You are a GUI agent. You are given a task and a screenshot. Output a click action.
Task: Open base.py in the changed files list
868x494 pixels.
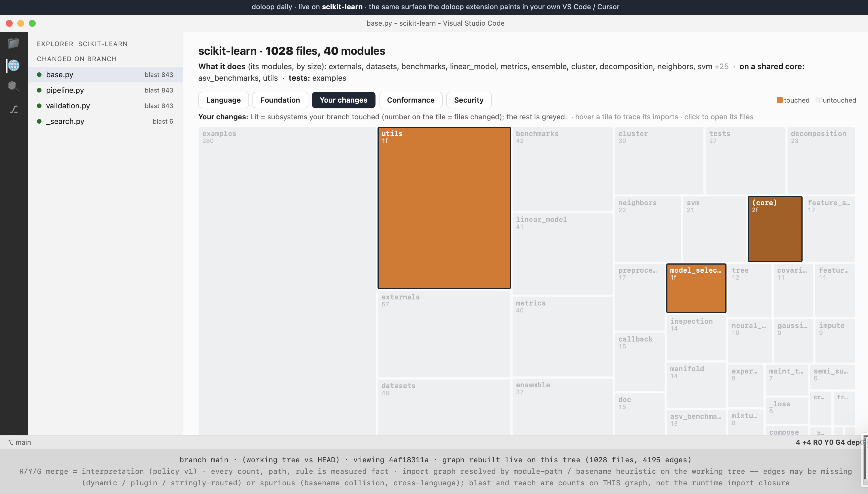click(105, 75)
